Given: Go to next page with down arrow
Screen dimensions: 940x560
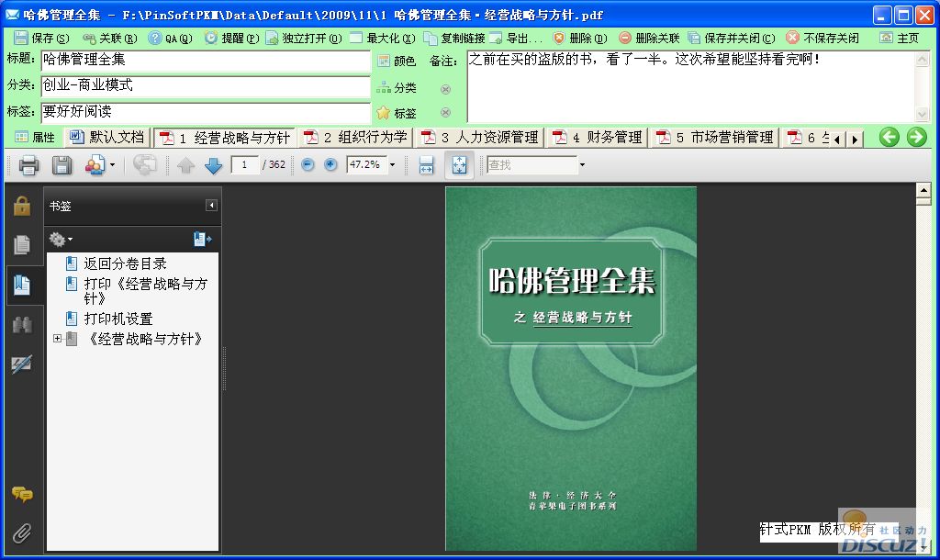Looking at the screenshot, I should [213, 165].
